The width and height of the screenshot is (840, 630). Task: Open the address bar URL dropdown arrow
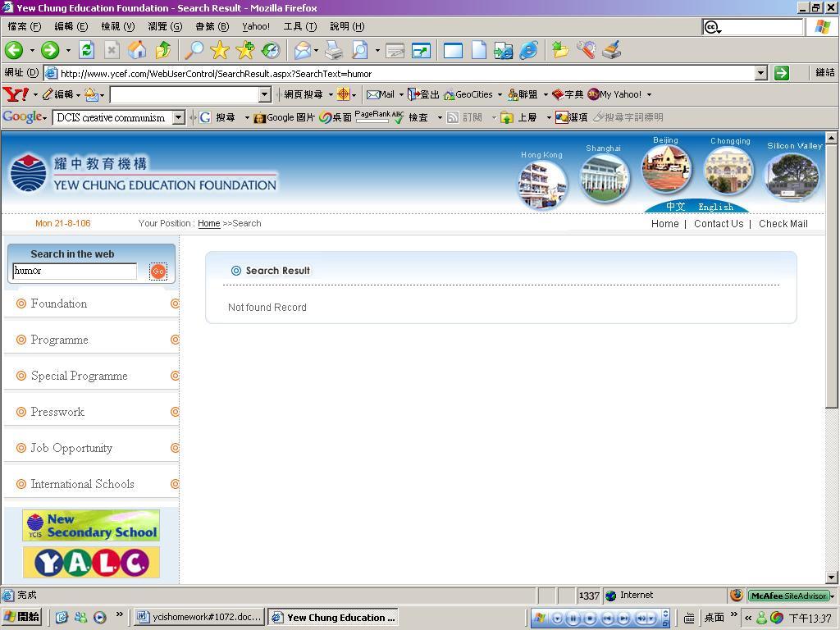coord(760,73)
